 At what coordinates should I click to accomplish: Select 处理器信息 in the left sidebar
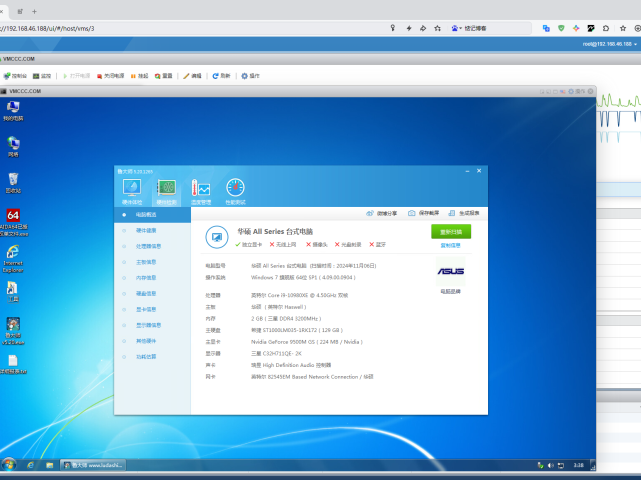tap(148, 246)
